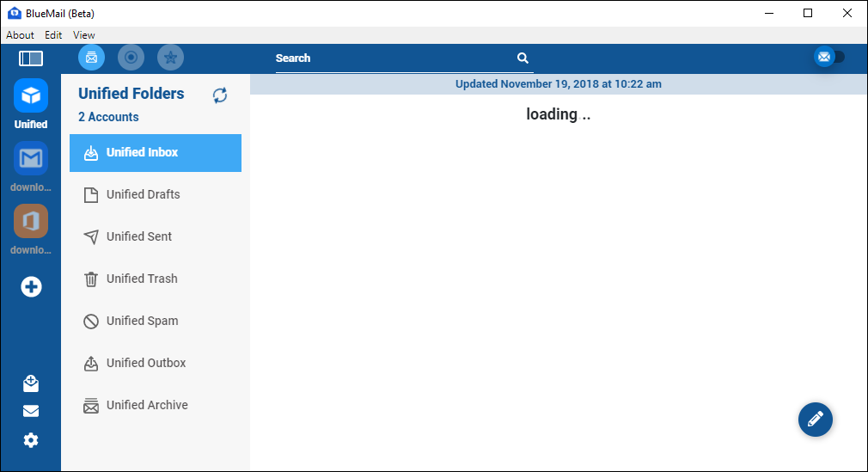Close the BlueMail window
868x472 pixels.
pyautogui.click(x=847, y=13)
